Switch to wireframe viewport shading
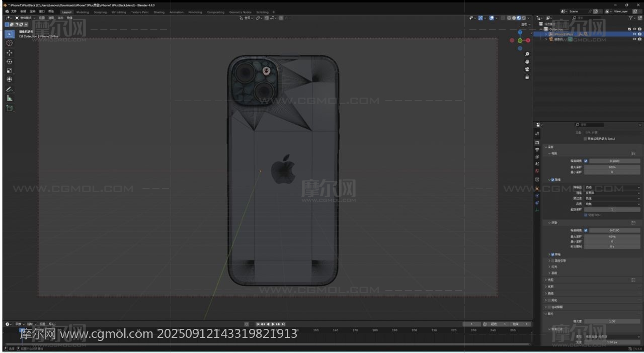This screenshot has height=353, width=644. coord(509,18)
